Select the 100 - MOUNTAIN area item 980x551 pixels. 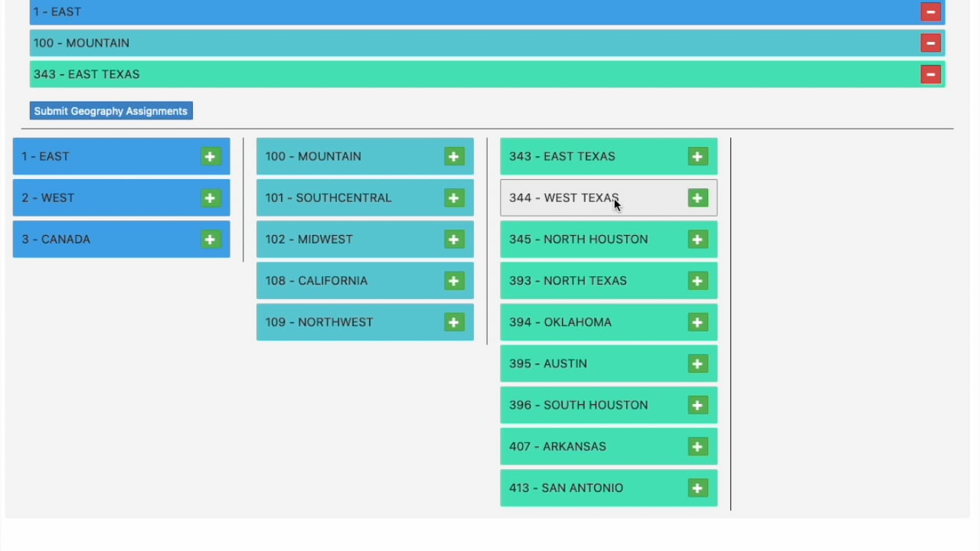click(365, 156)
